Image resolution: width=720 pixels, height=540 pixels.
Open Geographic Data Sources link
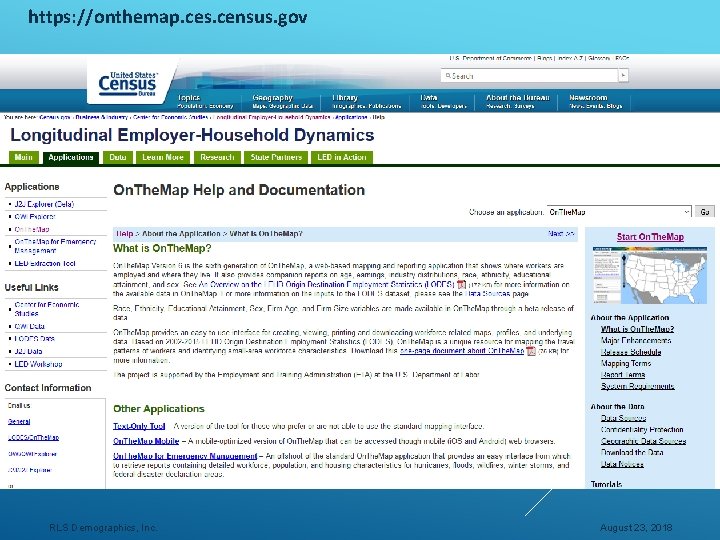[643, 441]
